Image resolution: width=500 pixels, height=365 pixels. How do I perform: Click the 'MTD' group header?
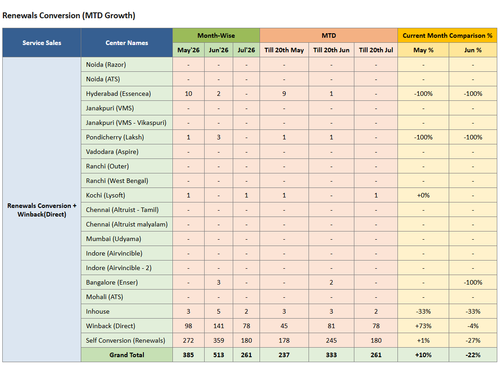click(329, 35)
